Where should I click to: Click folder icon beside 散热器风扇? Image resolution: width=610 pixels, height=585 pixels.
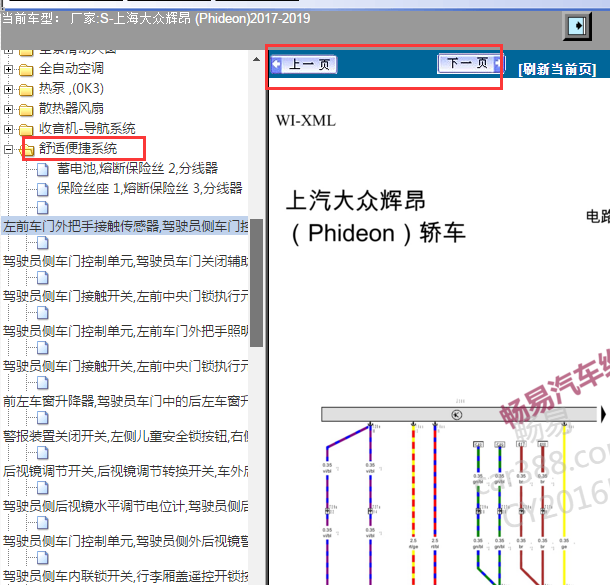pyautogui.click(x=26, y=110)
